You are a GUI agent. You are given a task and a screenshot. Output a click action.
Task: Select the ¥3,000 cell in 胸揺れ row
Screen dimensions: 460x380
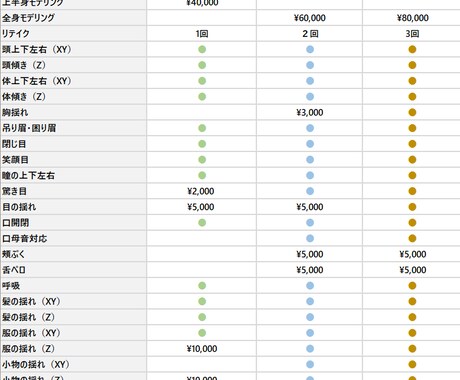310,113
